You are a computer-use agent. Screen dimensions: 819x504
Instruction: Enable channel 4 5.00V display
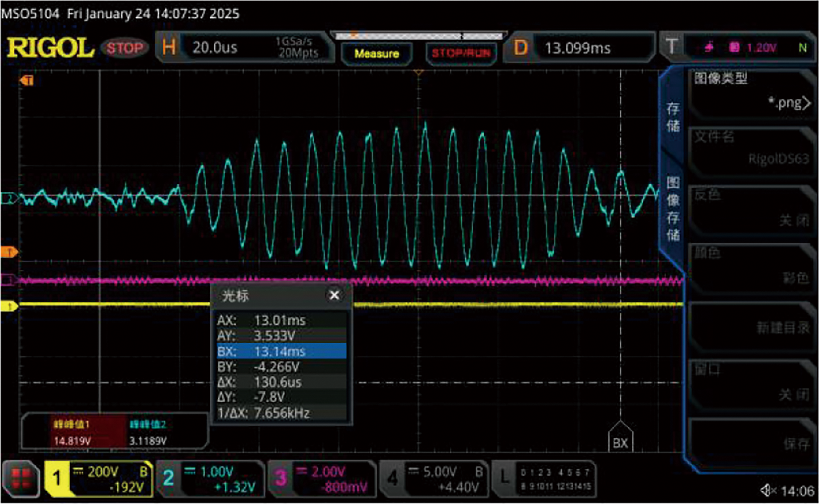point(435,478)
